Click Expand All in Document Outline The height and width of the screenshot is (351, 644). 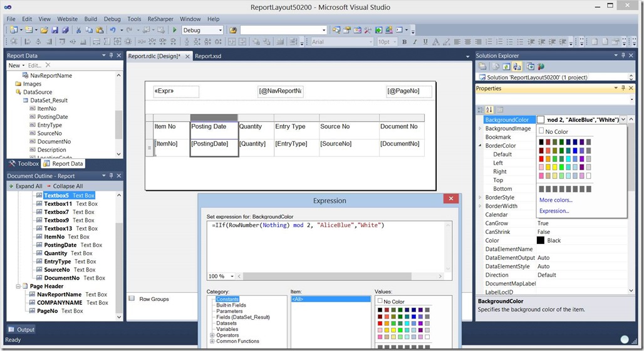click(26, 186)
